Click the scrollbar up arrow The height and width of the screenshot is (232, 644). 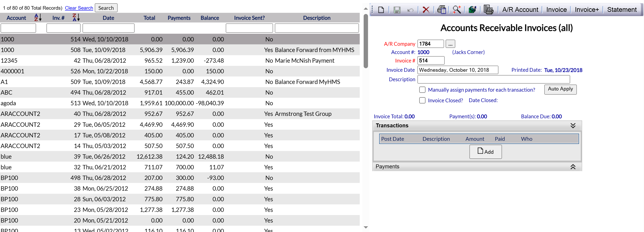pos(366,9)
